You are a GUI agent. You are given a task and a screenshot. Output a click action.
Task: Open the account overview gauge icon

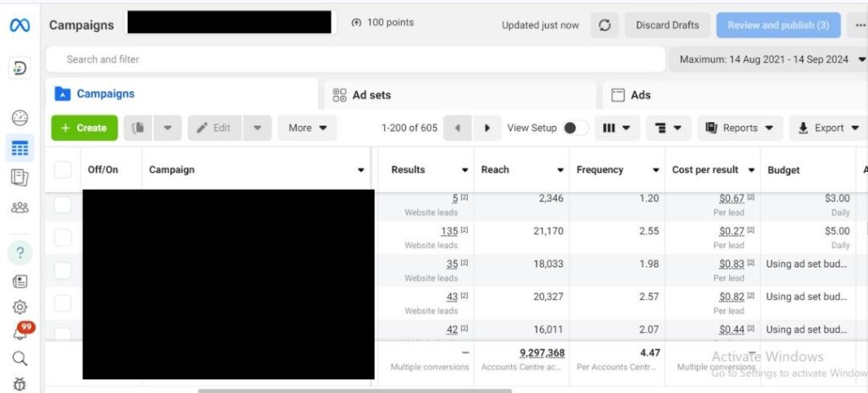point(20,119)
